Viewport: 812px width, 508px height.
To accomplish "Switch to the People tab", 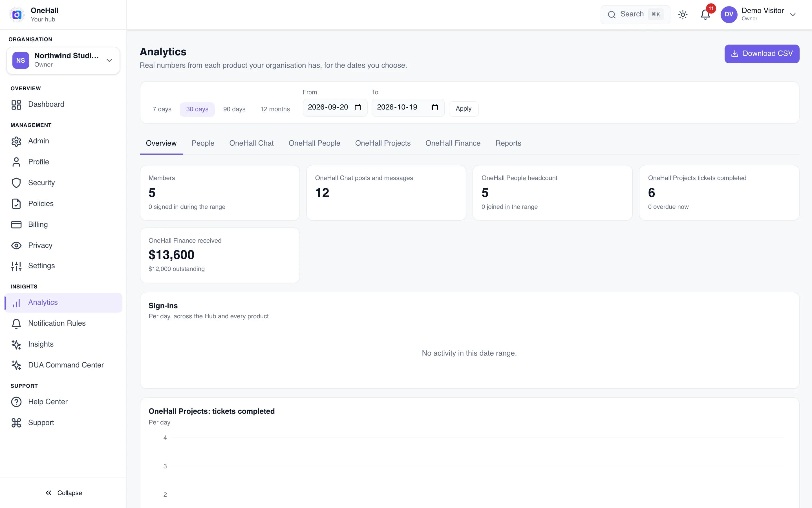I will pos(203,143).
